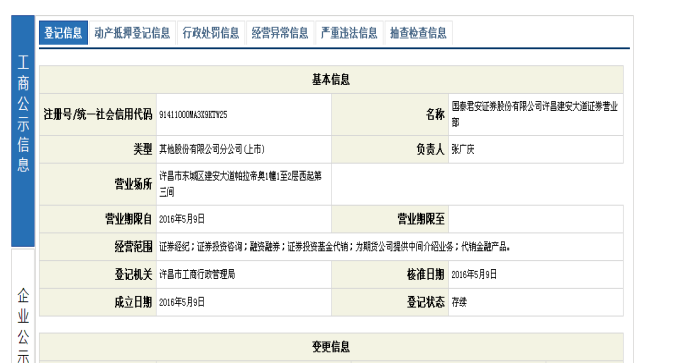Click the 类型 value 其他股份有限公司分公司
Viewport: 694px width, 363px height.
pos(212,150)
